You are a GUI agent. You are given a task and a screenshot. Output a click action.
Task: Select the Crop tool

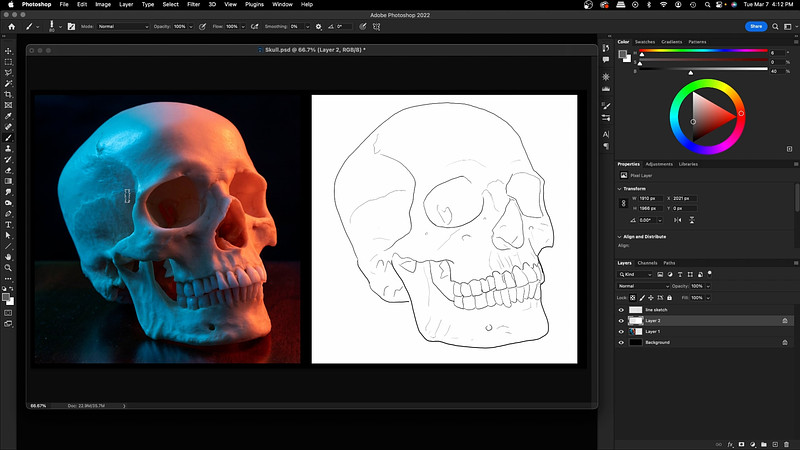[x=8, y=94]
